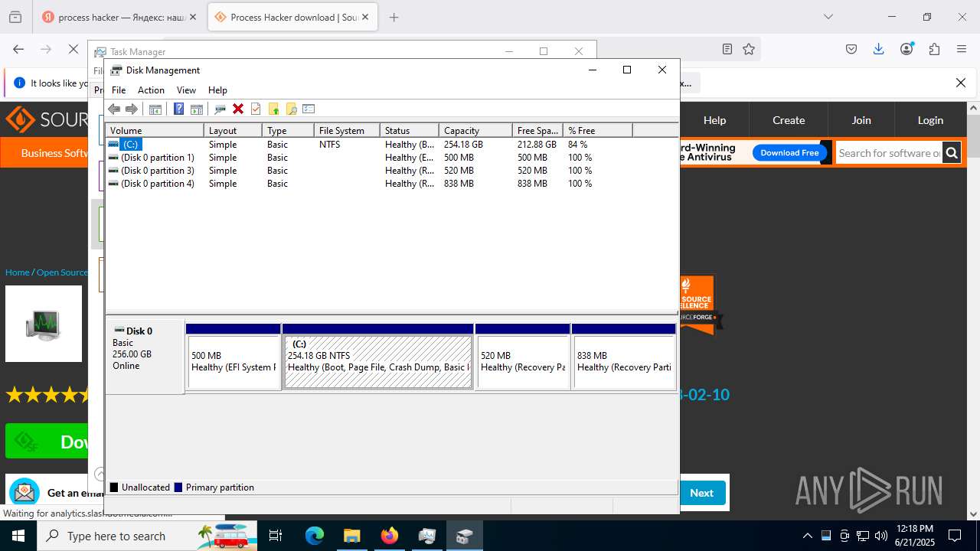
Task: Sort by the Type column header
Action: click(x=288, y=130)
